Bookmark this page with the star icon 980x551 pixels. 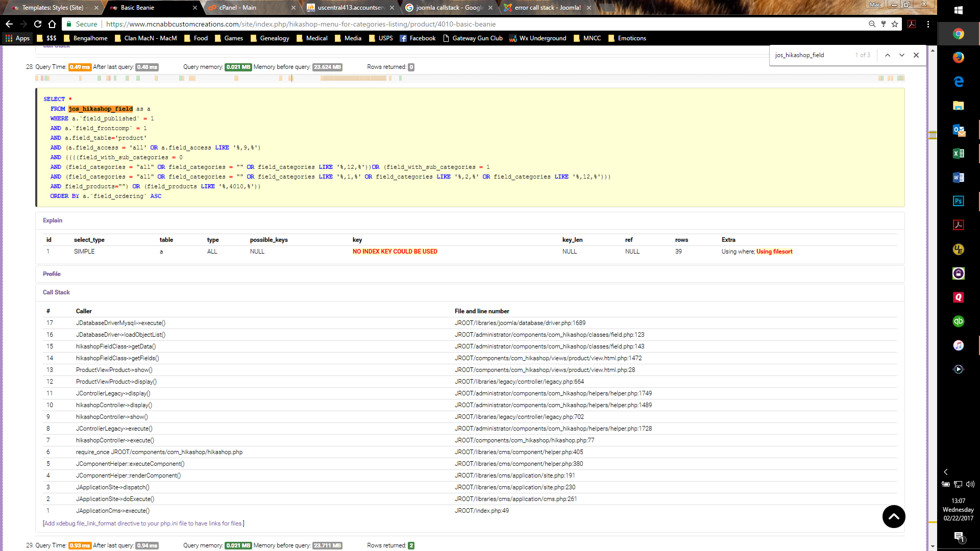point(895,24)
